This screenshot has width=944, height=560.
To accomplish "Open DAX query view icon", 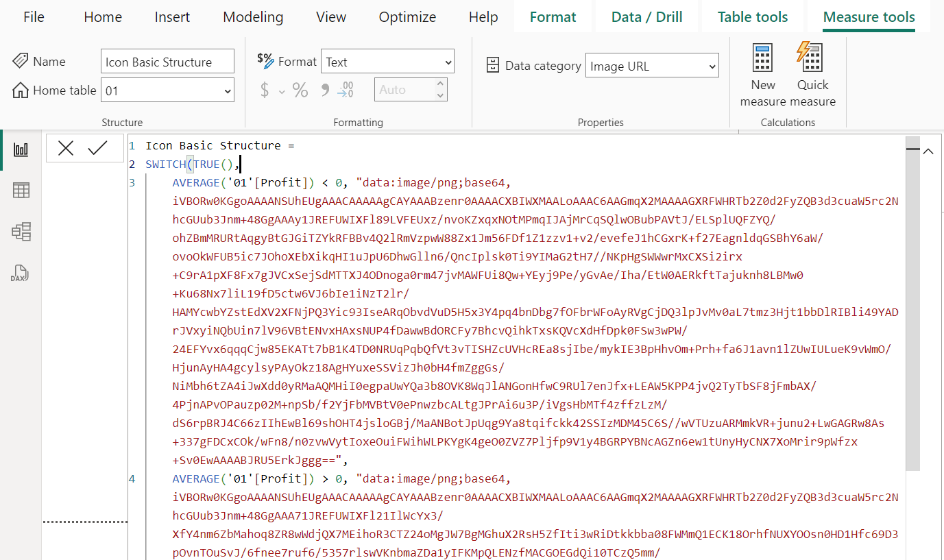I will click(x=21, y=273).
